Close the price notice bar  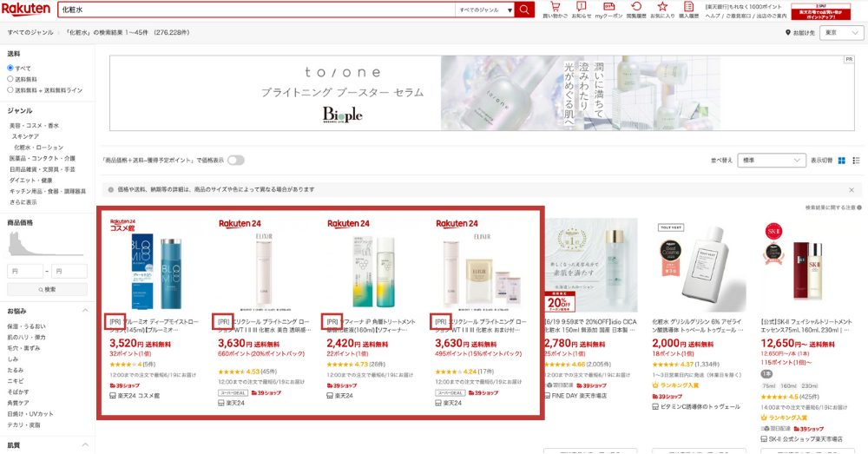pos(852,190)
